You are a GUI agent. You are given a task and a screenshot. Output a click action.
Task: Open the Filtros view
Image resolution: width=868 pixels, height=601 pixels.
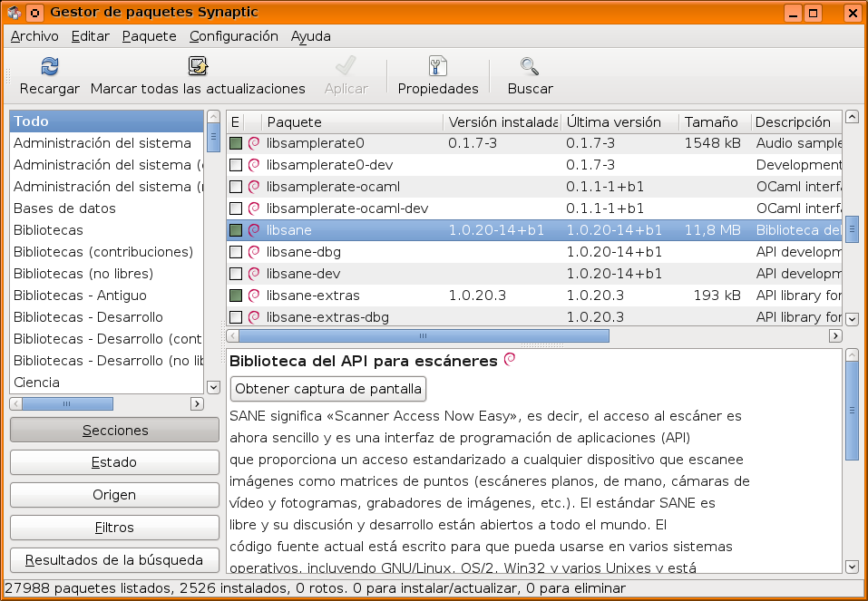pyautogui.click(x=114, y=528)
